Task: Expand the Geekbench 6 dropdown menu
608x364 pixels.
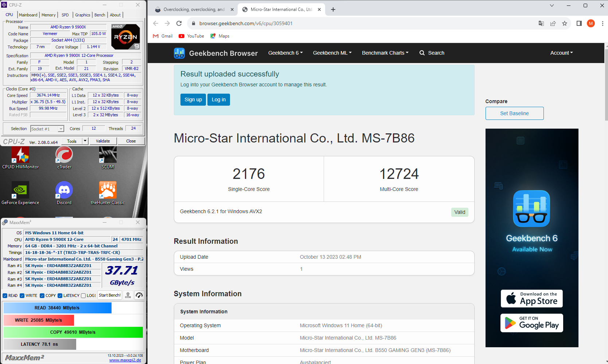Action: click(285, 53)
